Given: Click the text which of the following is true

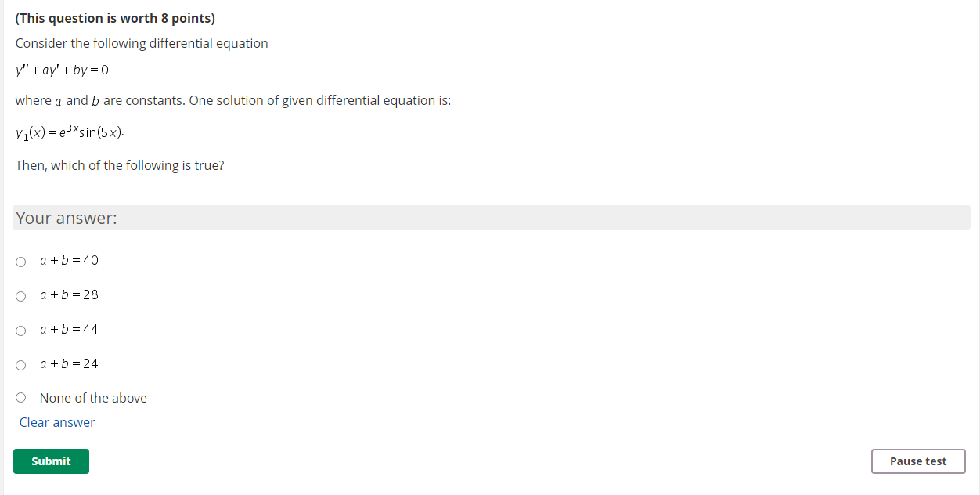Looking at the screenshot, I should (x=119, y=165).
